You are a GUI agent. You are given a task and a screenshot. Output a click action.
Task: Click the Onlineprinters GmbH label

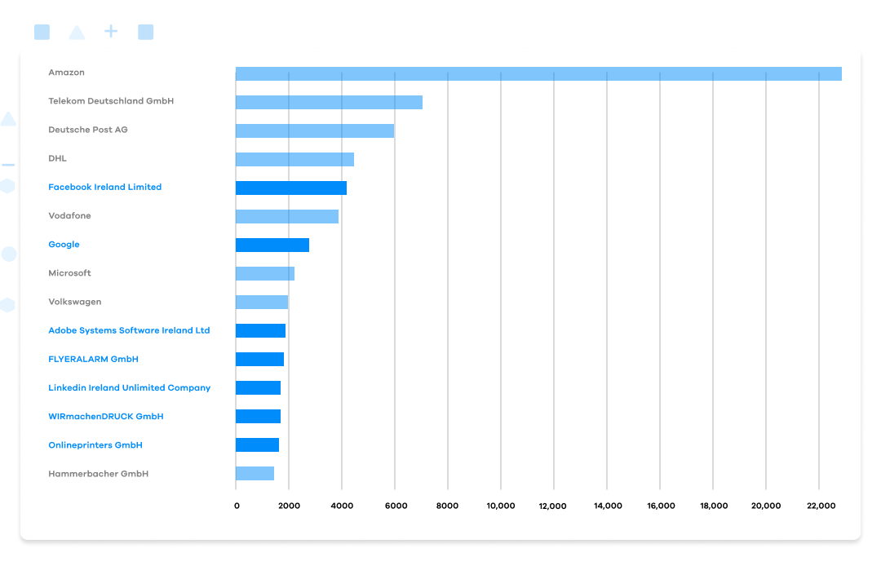point(95,444)
